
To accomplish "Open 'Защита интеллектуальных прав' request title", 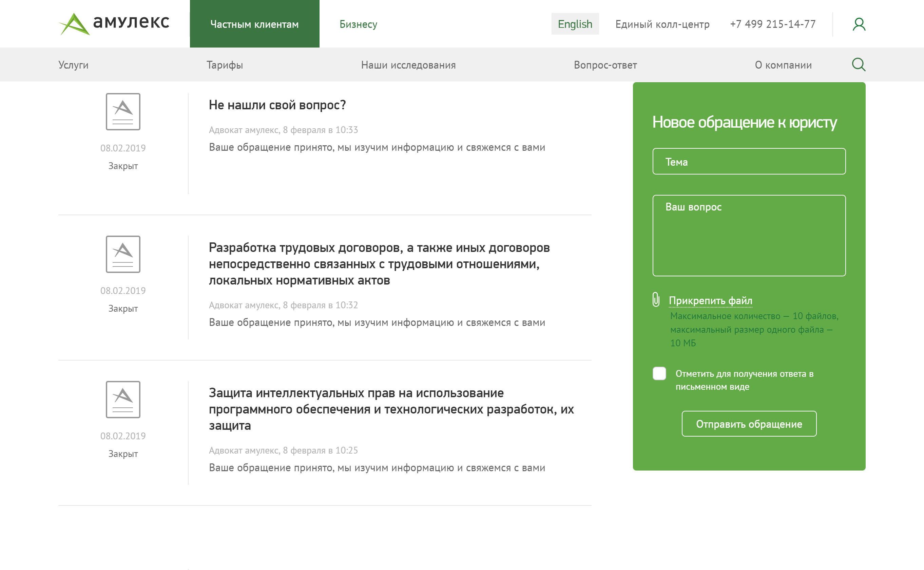I will 391,409.
